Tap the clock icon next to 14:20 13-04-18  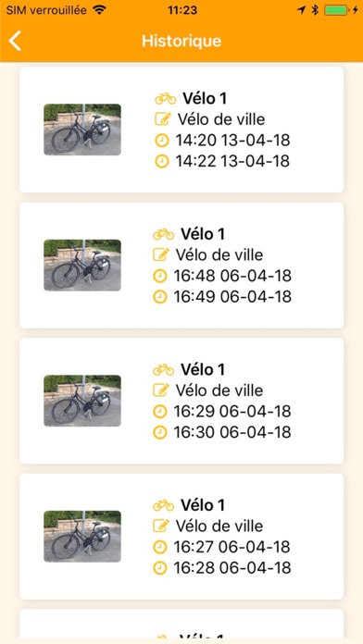coord(162,141)
